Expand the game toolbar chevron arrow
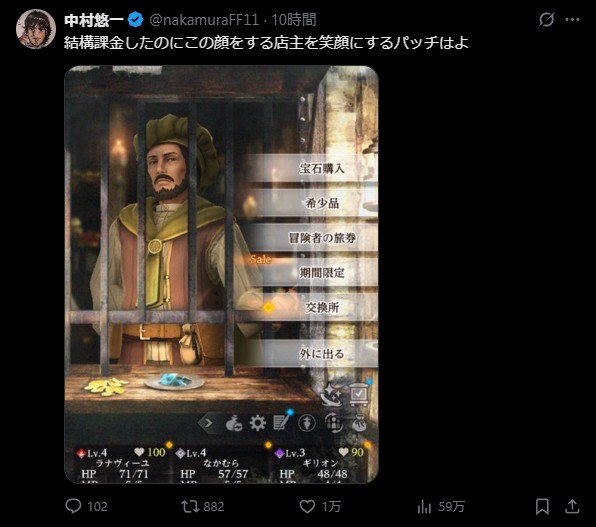 [208, 423]
